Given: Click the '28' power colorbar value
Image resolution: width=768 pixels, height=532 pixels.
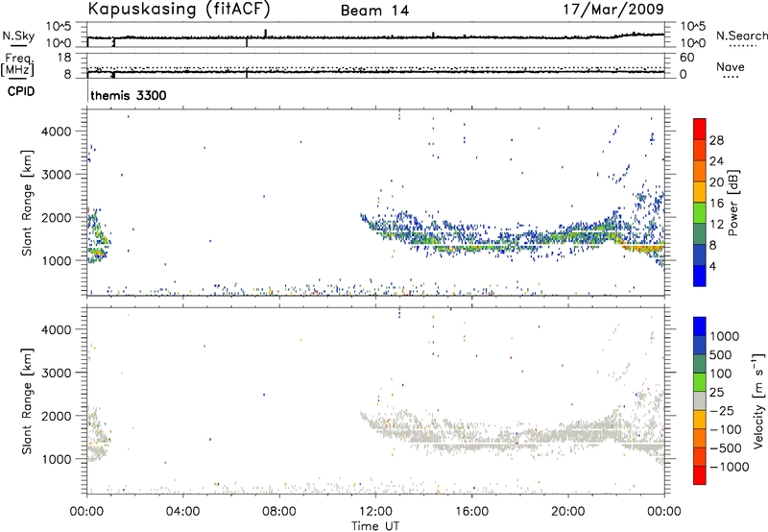Looking at the screenshot, I should (x=716, y=140).
